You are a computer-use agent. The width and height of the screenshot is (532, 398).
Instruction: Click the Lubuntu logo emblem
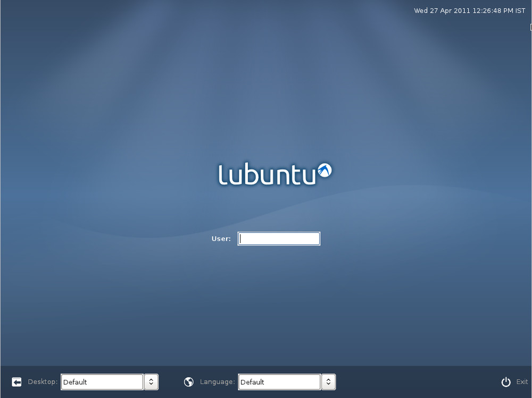pos(325,171)
